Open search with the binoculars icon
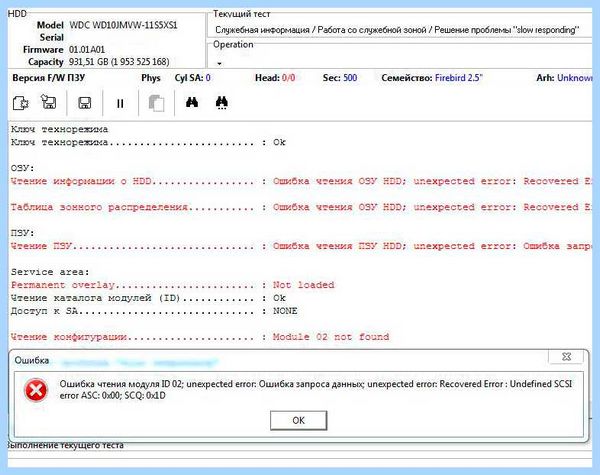Viewport: 600px width, 475px height. [x=192, y=102]
